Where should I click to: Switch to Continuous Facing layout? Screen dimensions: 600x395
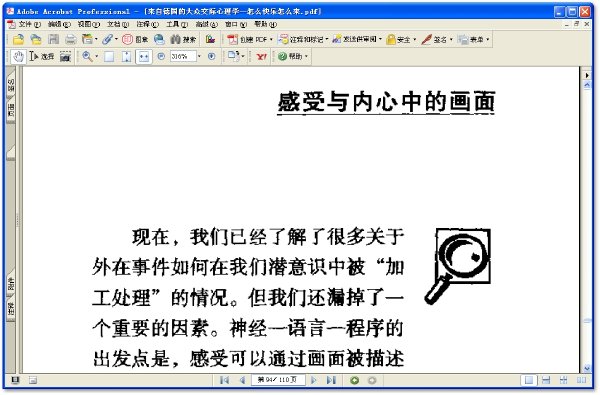563,380
